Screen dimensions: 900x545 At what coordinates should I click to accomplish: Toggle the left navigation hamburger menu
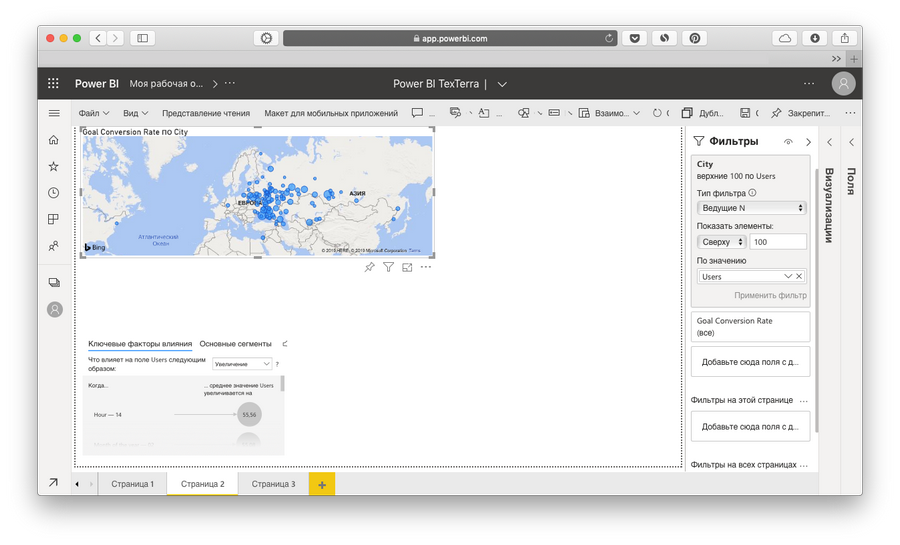[54, 113]
